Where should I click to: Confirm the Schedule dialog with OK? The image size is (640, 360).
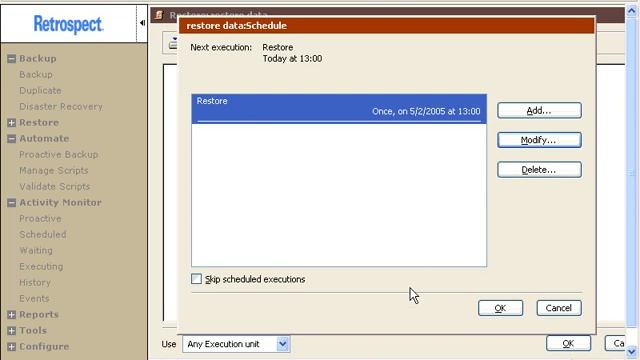[500, 308]
